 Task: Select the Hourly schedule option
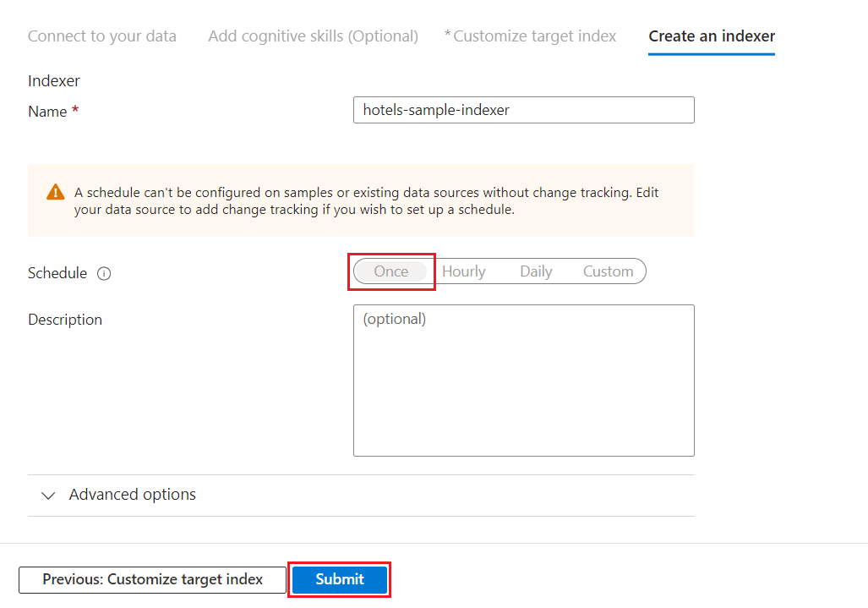point(464,271)
